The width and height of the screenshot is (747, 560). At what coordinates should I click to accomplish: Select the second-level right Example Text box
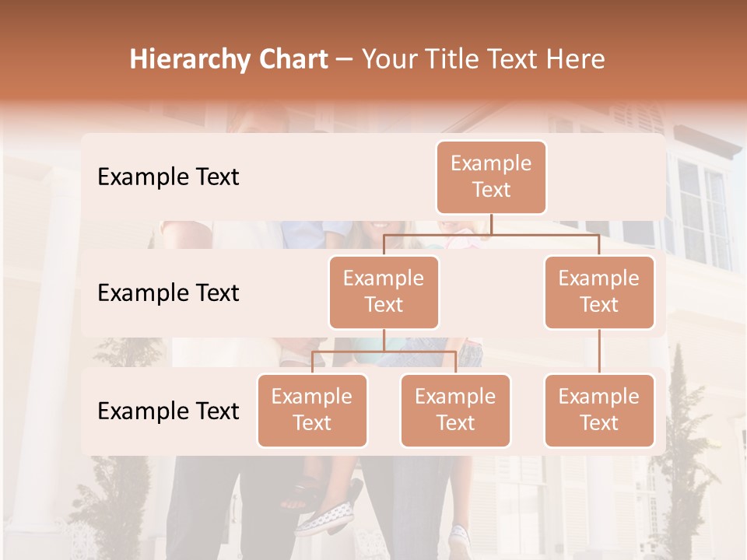599,292
